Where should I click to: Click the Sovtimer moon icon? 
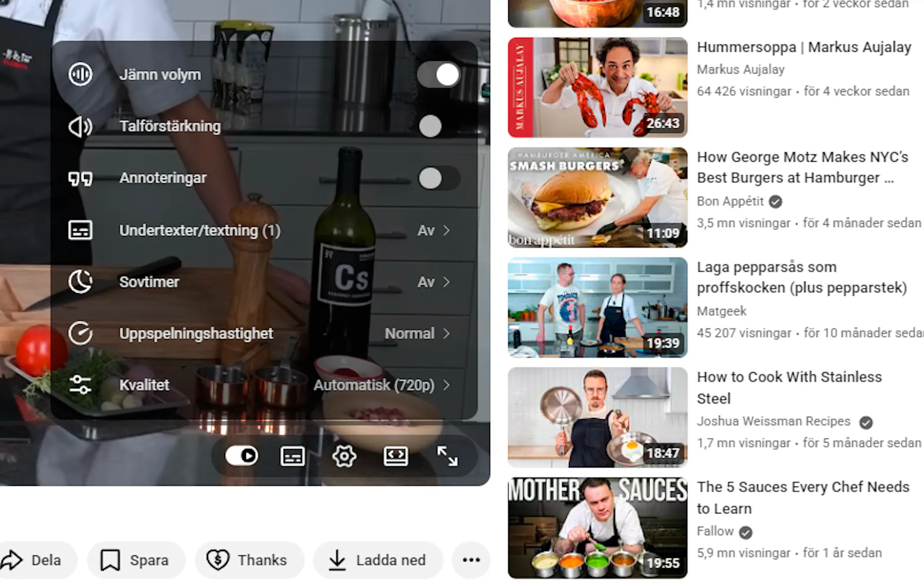click(x=80, y=282)
